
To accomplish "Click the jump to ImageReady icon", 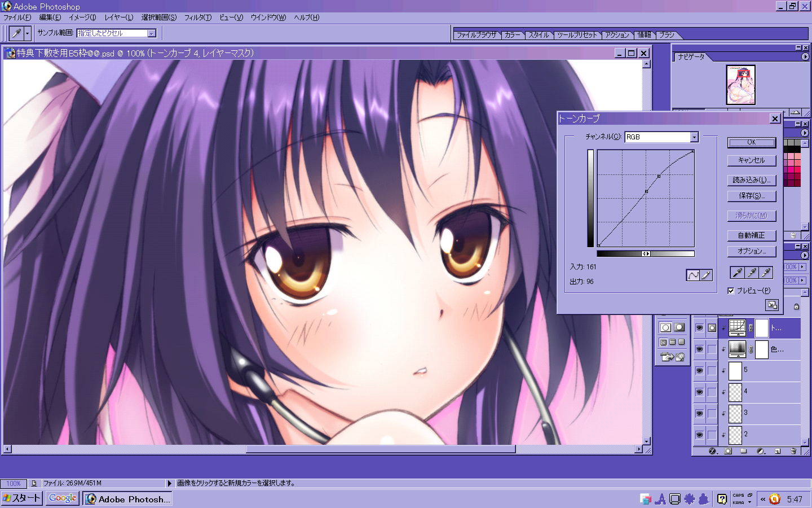I will coord(673,357).
